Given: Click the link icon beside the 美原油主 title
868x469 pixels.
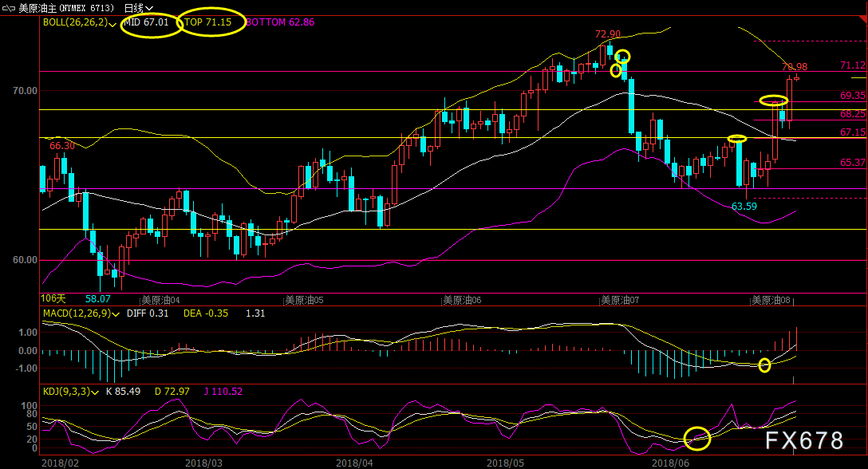Looking at the screenshot, I should [x=8, y=8].
